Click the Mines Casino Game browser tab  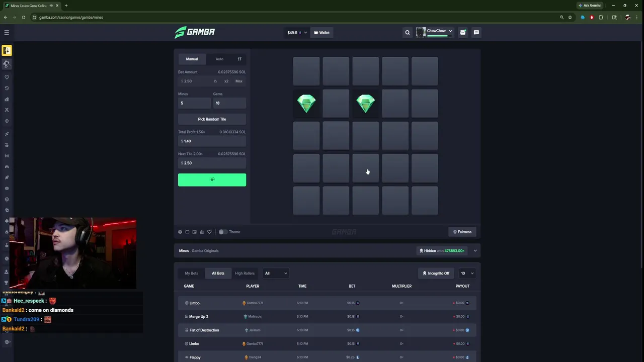click(31, 6)
